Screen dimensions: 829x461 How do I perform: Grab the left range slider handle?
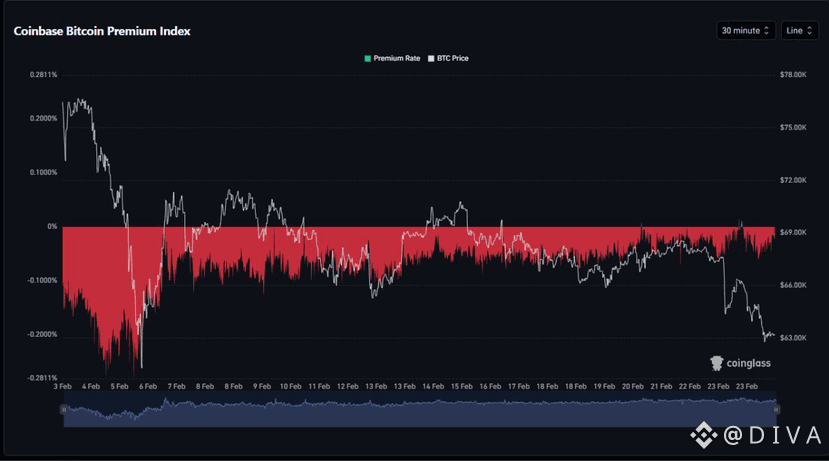pos(64,410)
